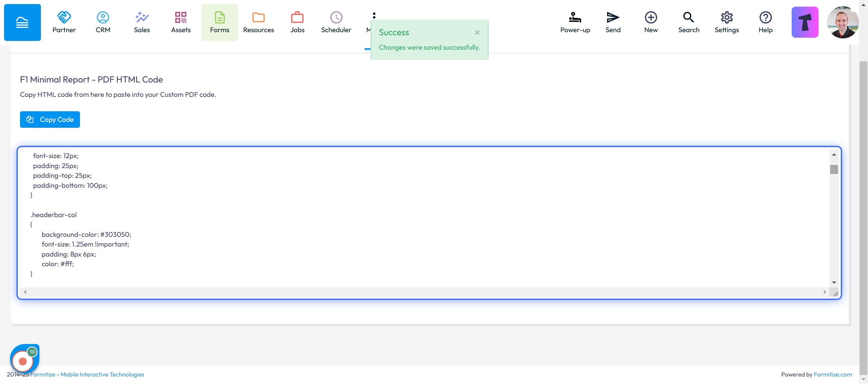This screenshot has height=384, width=868.
Task: Open the three-dot More menu
Action: click(x=374, y=16)
